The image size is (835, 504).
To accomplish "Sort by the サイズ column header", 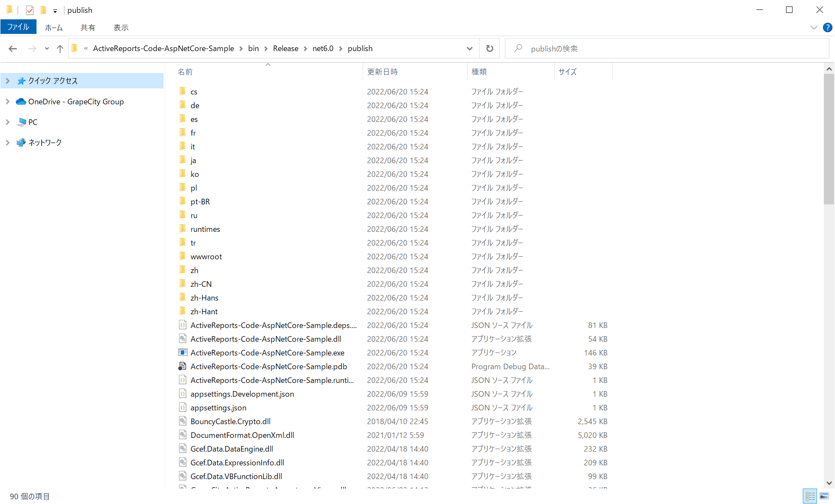I will click(583, 72).
